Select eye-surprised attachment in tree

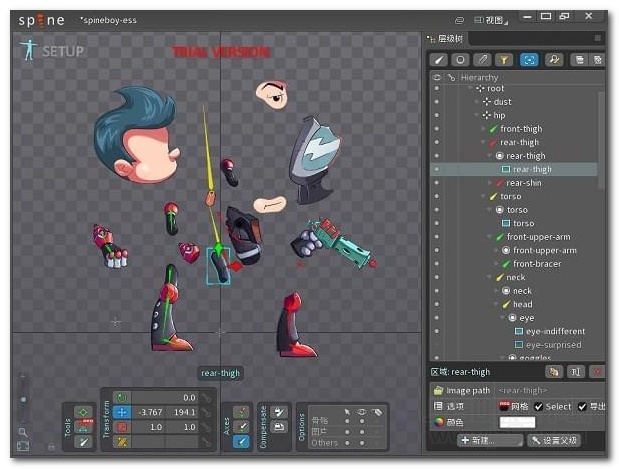548,345
